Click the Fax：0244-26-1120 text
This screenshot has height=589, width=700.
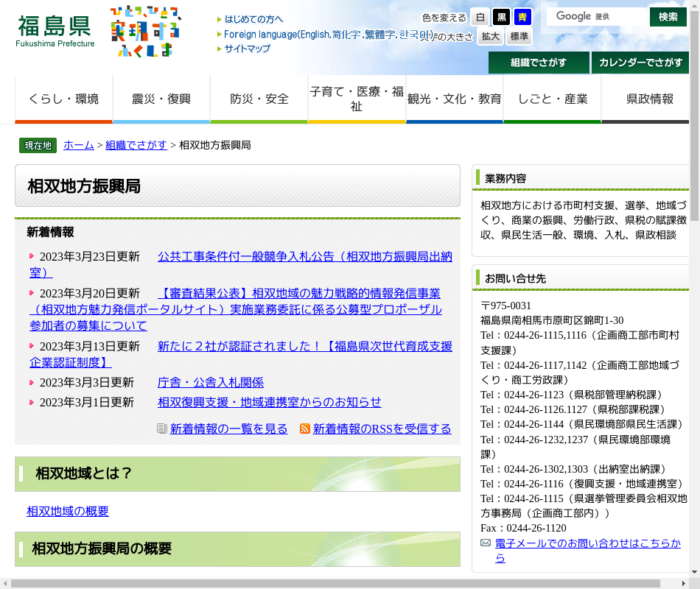coord(523,529)
